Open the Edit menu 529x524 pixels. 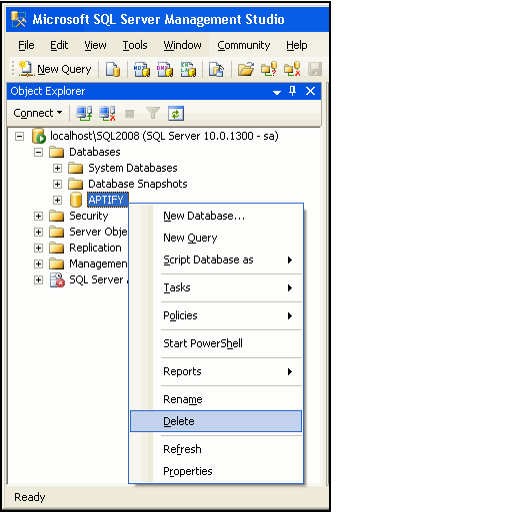point(59,45)
